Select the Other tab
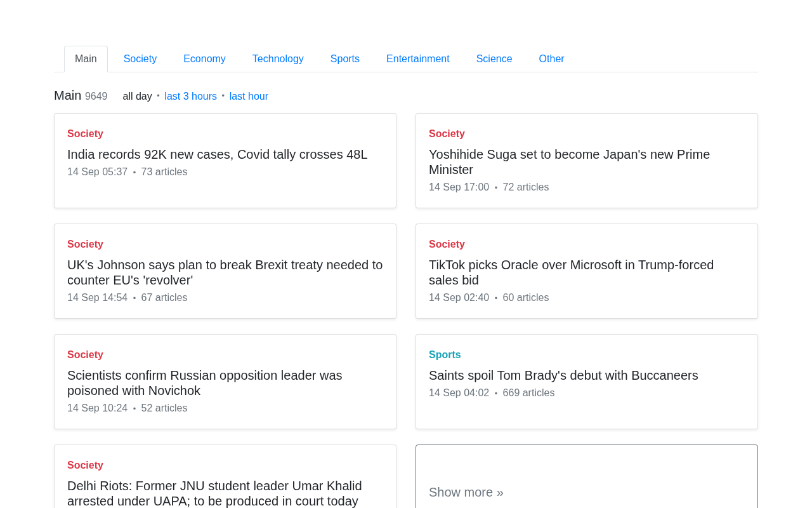 (x=551, y=59)
